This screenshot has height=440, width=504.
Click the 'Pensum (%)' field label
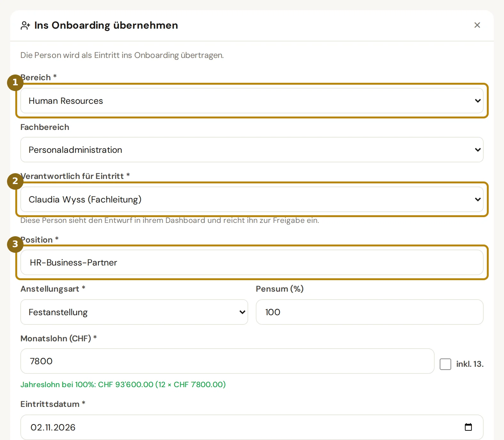tap(280, 289)
